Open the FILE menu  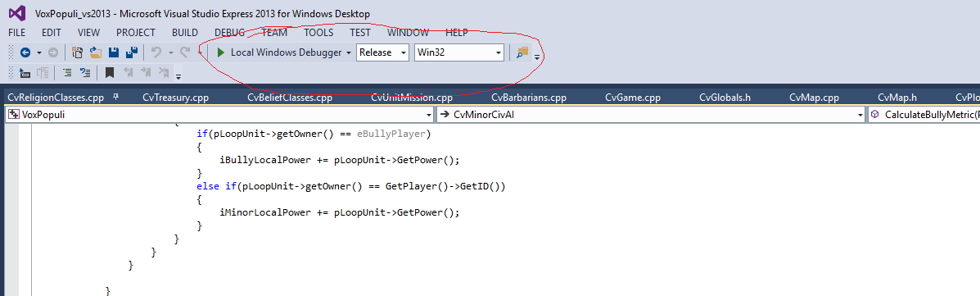(17, 33)
